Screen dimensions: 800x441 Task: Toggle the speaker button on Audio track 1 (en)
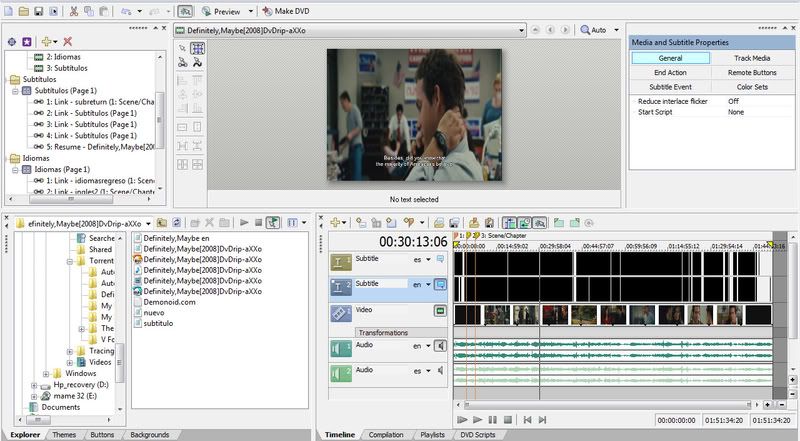[x=440, y=346]
